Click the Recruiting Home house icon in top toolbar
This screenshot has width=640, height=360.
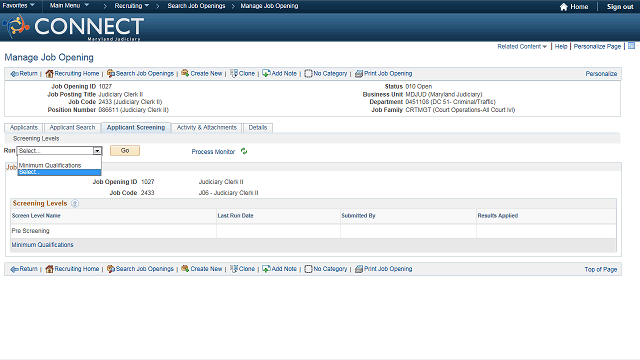[49, 73]
